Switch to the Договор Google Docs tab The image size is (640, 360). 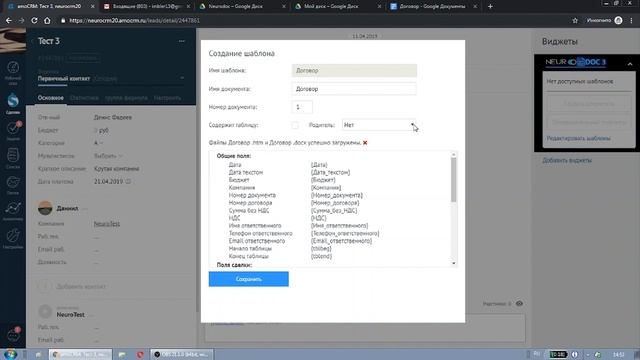433,6
